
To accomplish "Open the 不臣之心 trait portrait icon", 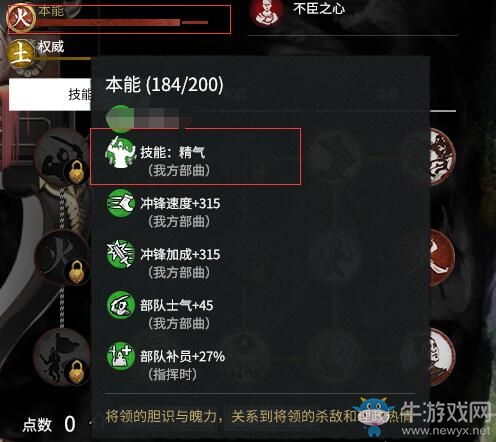I will click(266, 13).
